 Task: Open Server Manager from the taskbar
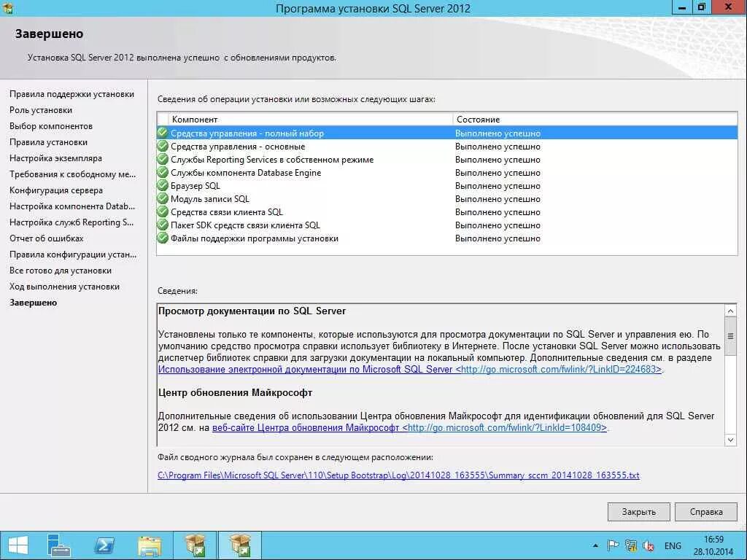coord(59,545)
